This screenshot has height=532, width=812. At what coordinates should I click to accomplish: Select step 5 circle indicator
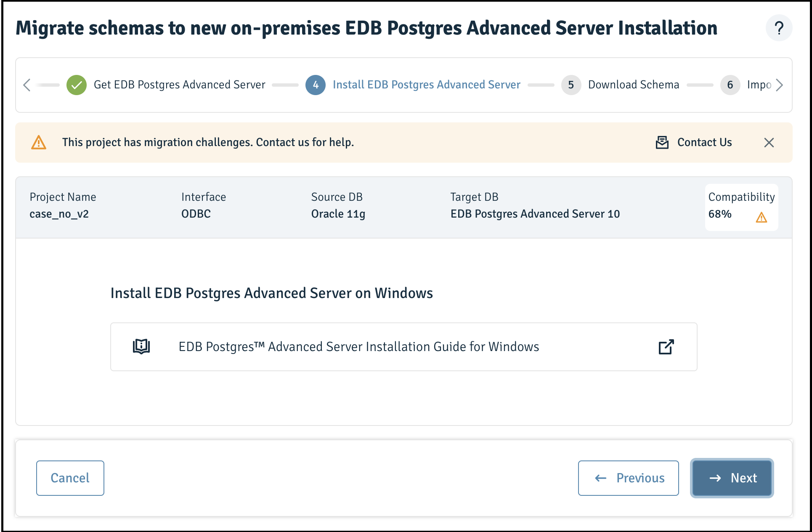click(x=571, y=85)
